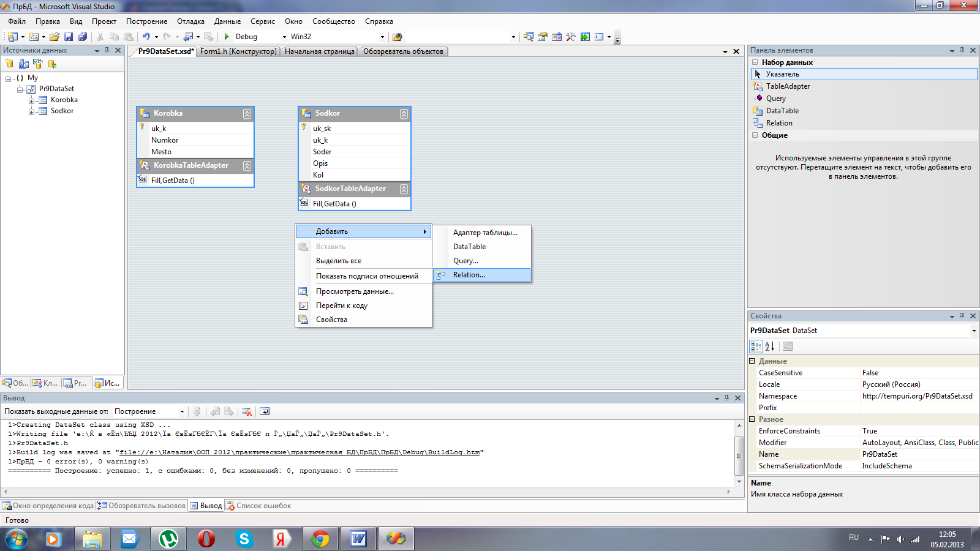This screenshot has height=551, width=980.
Task: Click the Undo arrow icon
Action: click(x=146, y=37)
